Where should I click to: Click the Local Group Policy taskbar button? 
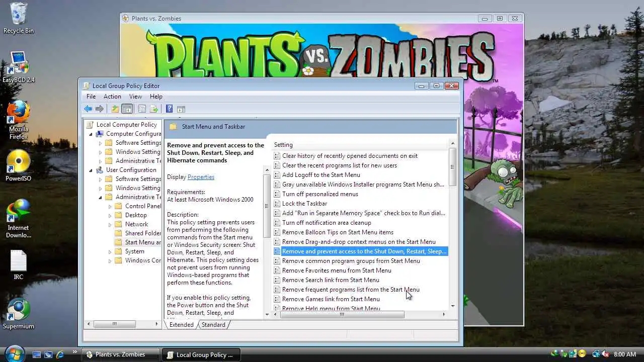point(201,354)
